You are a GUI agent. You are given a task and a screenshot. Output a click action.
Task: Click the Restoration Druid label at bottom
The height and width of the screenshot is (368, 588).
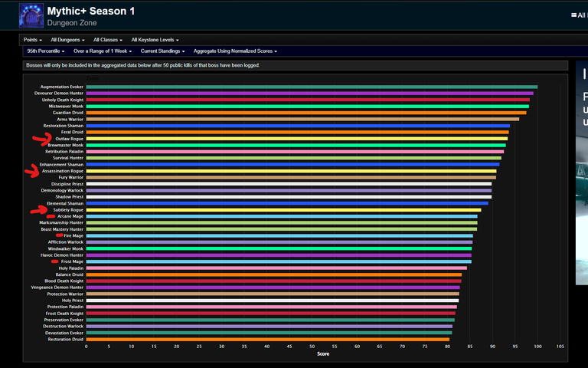click(x=66, y=340)
